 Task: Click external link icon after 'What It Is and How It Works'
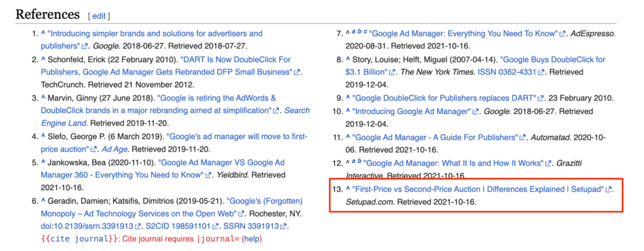[548, 164]
